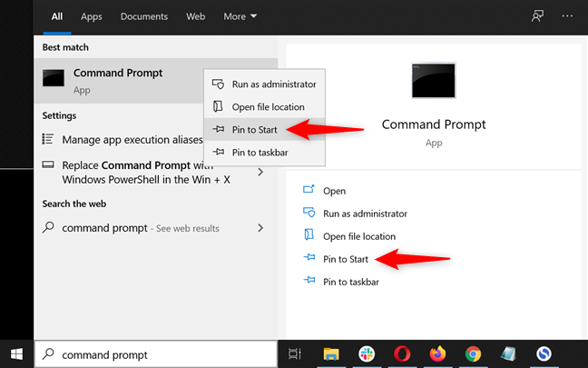Select the Web search tab
Viewport: 588px width, 368px height.
tap(195, 16)
